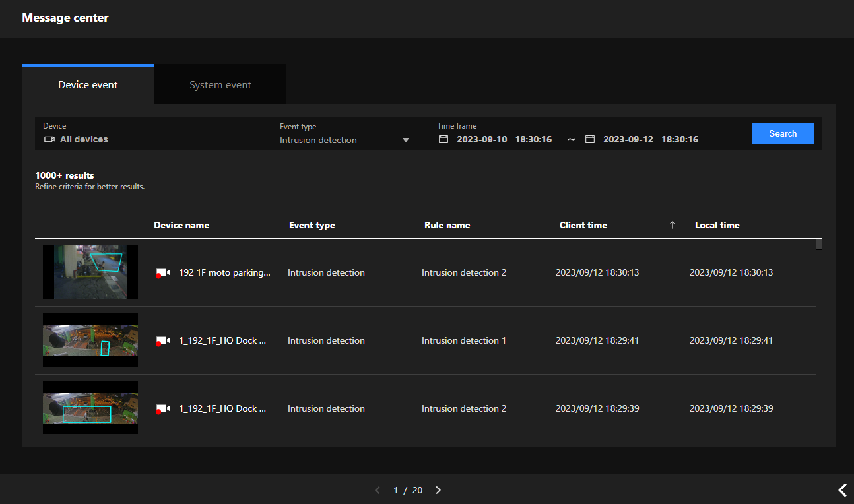Screen dimensions: 854x504
Task: Select the Device event tab
Action: [88, 84]
